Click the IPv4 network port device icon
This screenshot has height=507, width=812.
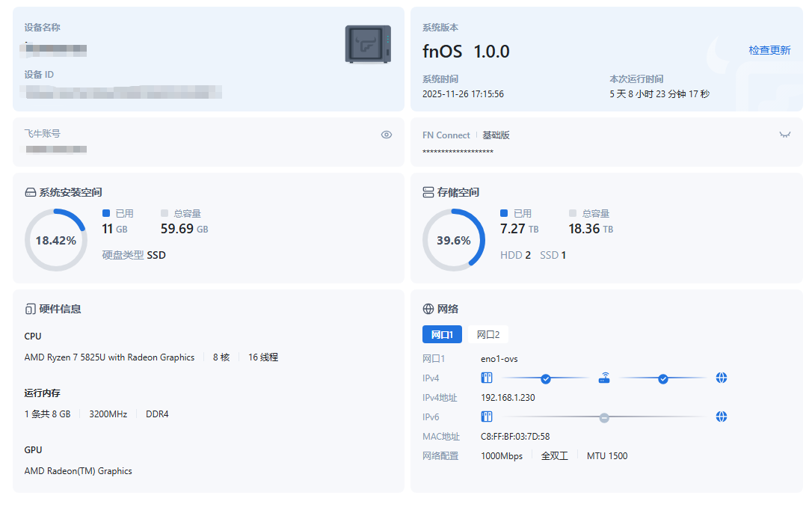coord(486,378)
